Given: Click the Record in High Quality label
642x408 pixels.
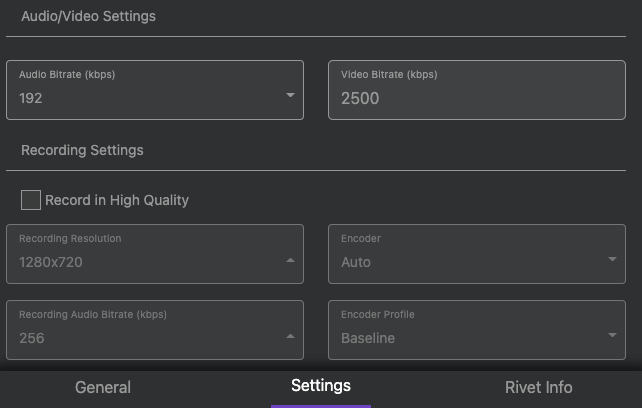Looking at the screenshot, I should point(117,200).
